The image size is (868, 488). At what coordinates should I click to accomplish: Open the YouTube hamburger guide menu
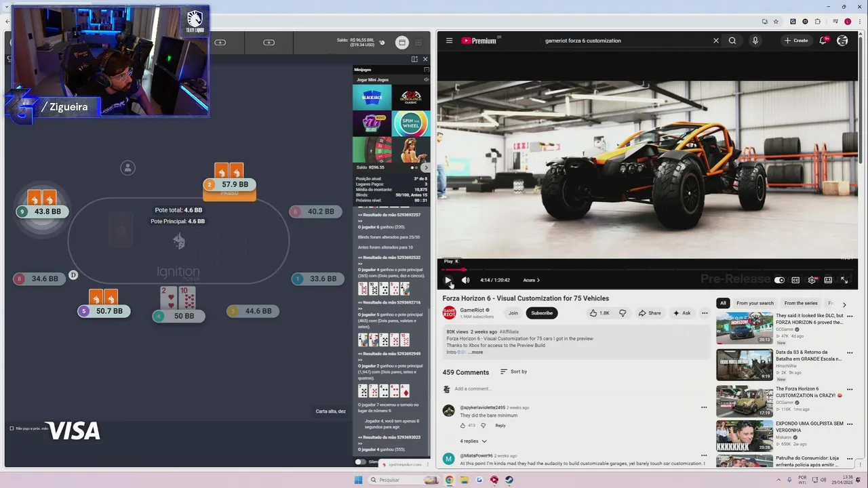coord(449,41)
